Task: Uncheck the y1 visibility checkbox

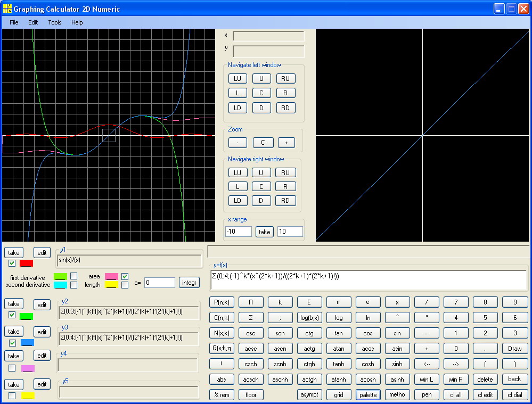Action: (12, 263)
